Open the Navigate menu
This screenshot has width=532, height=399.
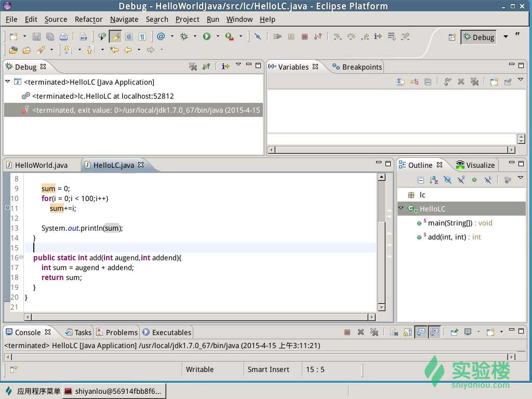point(124,19)
